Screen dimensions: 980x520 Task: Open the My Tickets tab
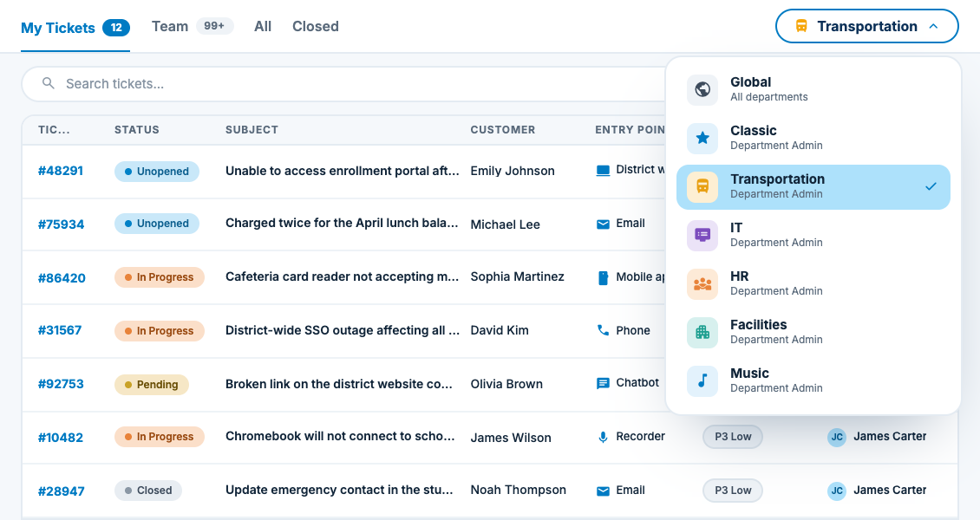pos(75,28)
